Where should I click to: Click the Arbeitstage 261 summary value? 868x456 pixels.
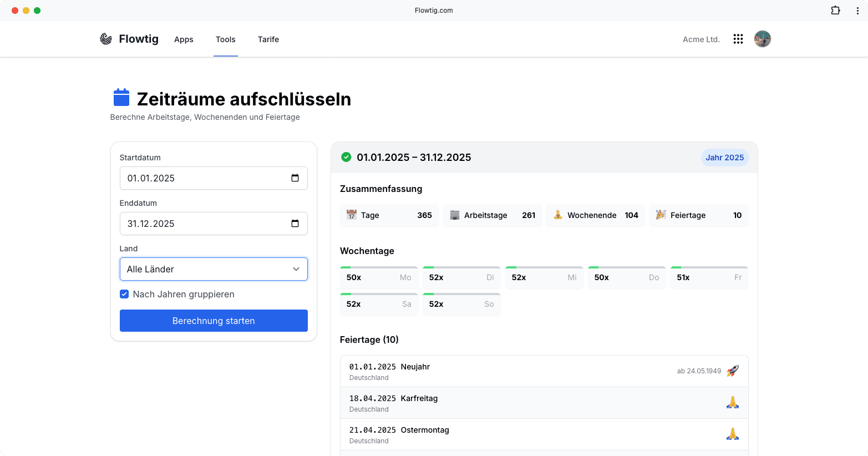point(529,215)
